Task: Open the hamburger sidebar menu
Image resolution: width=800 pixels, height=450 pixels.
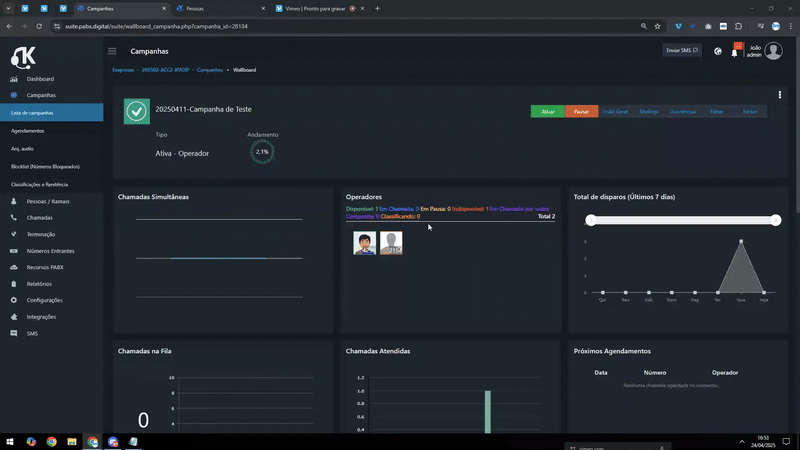Action: coord(112,51)
